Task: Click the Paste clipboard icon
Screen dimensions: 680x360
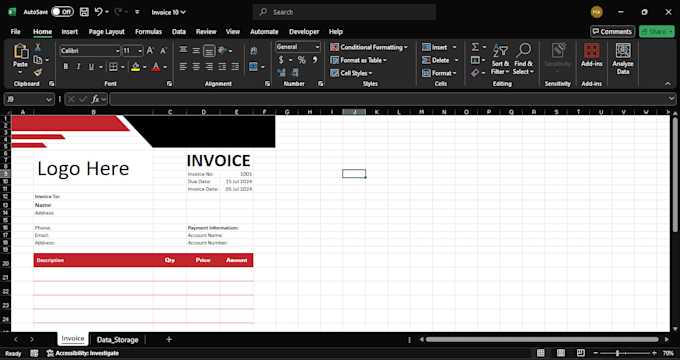Action: pos(20,52)
